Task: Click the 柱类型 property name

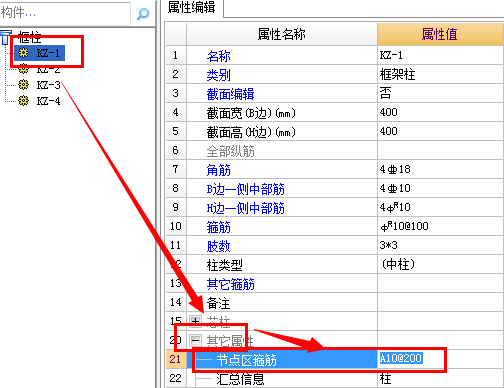Action: click(224, 265)
